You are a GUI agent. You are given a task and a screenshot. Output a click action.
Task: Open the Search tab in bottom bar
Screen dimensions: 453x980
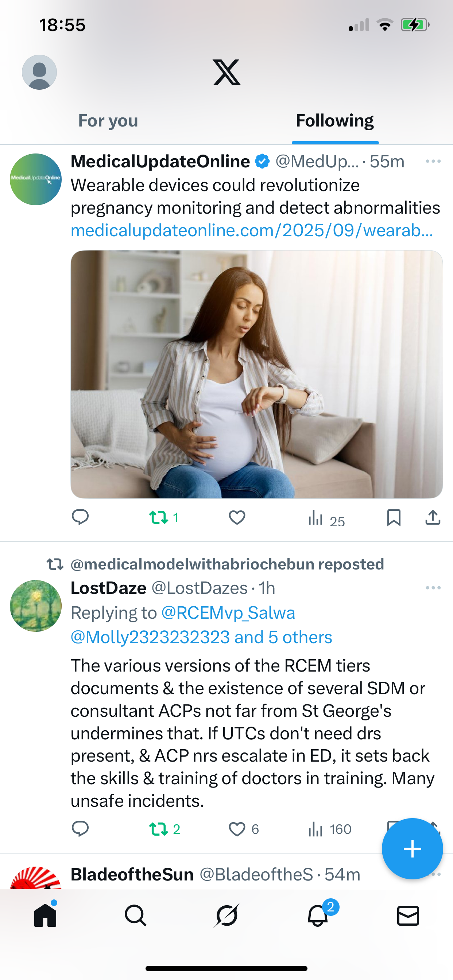[x=136, y=915]
